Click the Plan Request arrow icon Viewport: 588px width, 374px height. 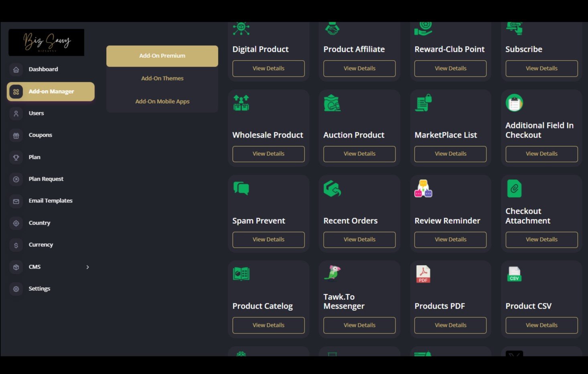coord(16,179)
